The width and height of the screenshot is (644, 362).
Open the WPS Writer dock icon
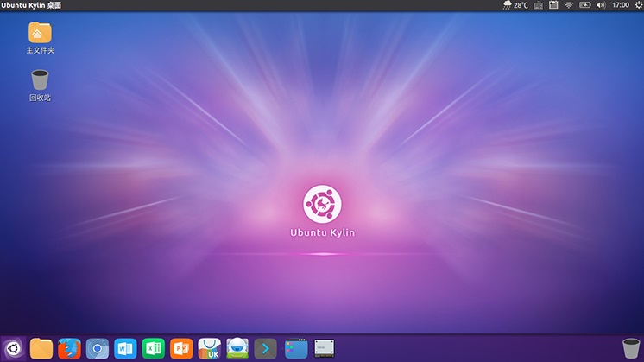[125, 348]
